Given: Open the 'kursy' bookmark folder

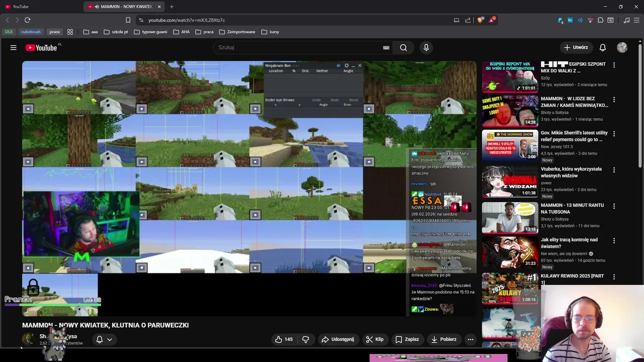Looking at the screenshot, I should coord(270,32).
